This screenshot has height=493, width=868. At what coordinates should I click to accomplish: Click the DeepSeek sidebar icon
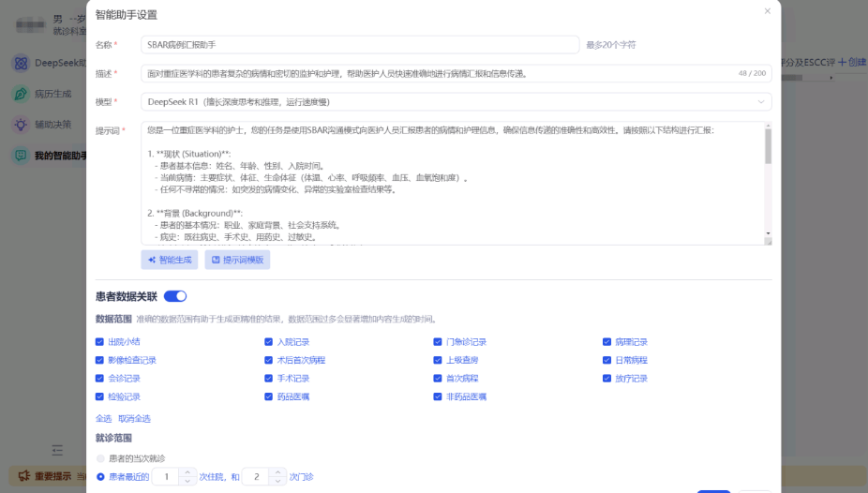20,63
